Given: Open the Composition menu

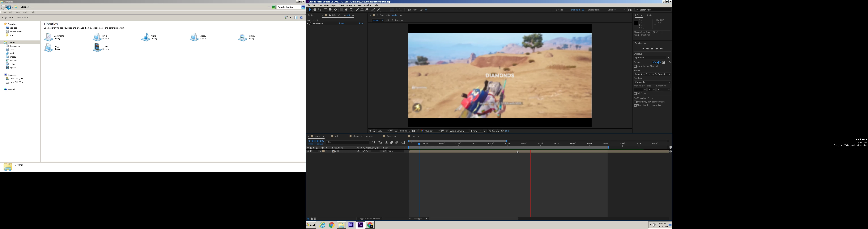Looking at the screenshot, I should pyautogui.click(x=323, y=5).
